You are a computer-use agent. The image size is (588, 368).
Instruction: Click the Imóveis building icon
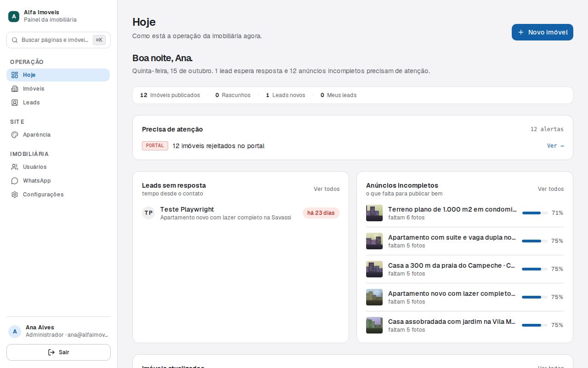pyautogui.click(x=15, y=89)
